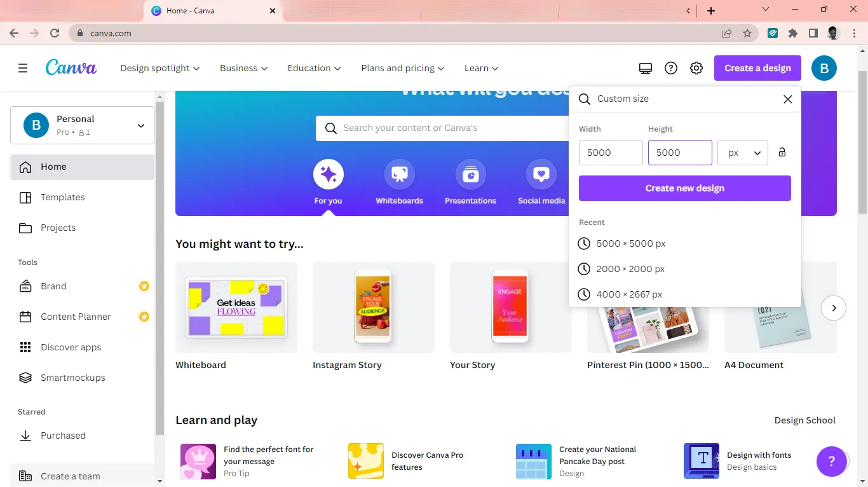The width and height of the screenshot is (868, 487).
Task: Open Templates in the sidebar
Action: click(x=82, y=197)
